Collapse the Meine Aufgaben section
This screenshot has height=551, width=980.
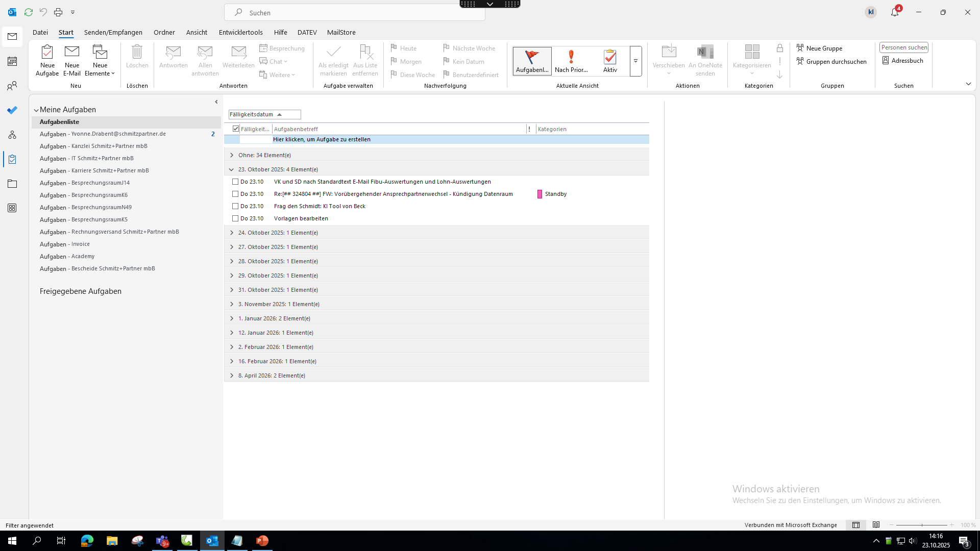coord(36,110)
